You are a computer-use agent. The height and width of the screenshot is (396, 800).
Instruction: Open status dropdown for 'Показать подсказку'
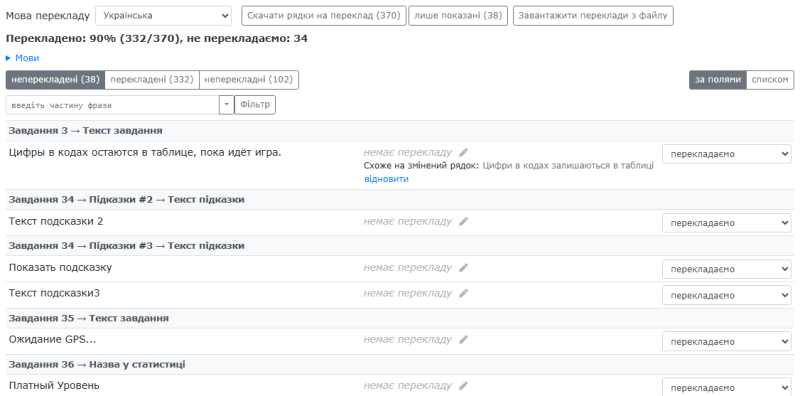[727, 269]
